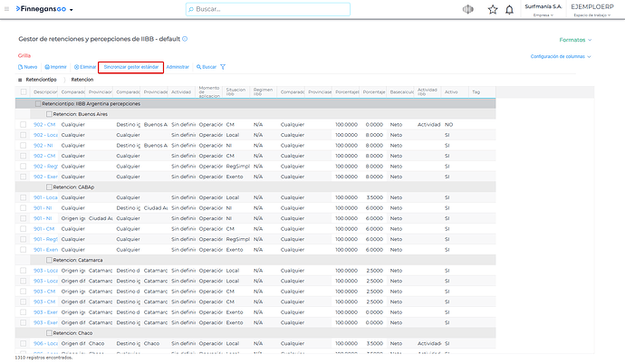Check the Retencion: Catamarca group checkbox
This screenshot has width=625, height=364.
(x=49, y=260)
